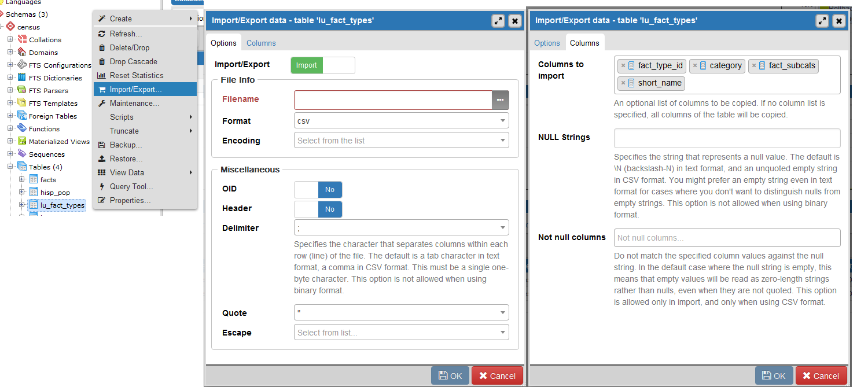This screenshot has width=868, height=387.
Task: Click the Foreign Tables icon
Action: 22,116
